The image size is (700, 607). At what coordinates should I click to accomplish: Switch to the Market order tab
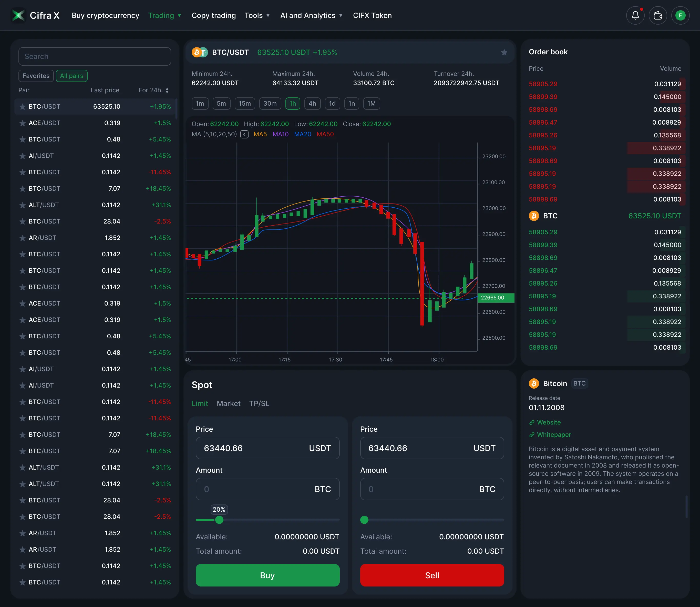click(x=229, y=403)
